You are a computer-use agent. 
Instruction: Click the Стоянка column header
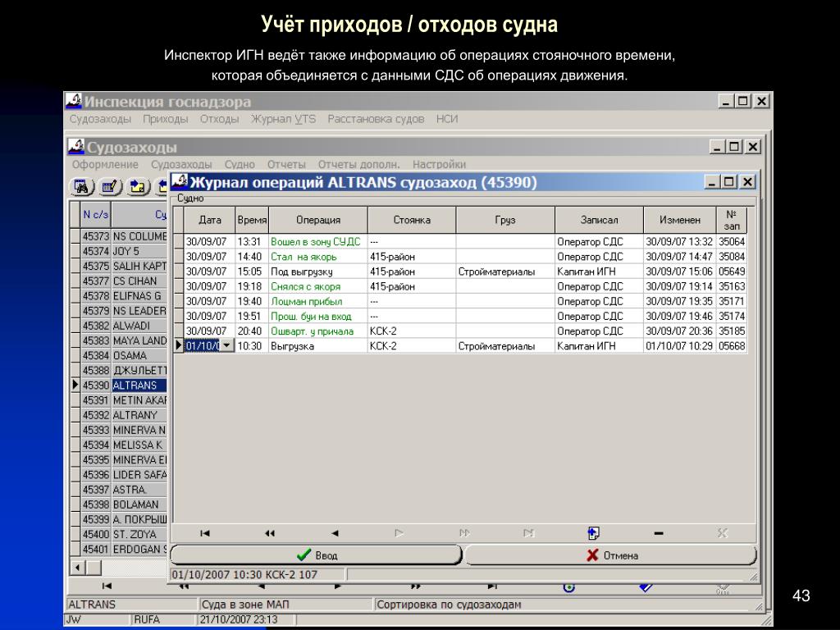tap(412, 220)
